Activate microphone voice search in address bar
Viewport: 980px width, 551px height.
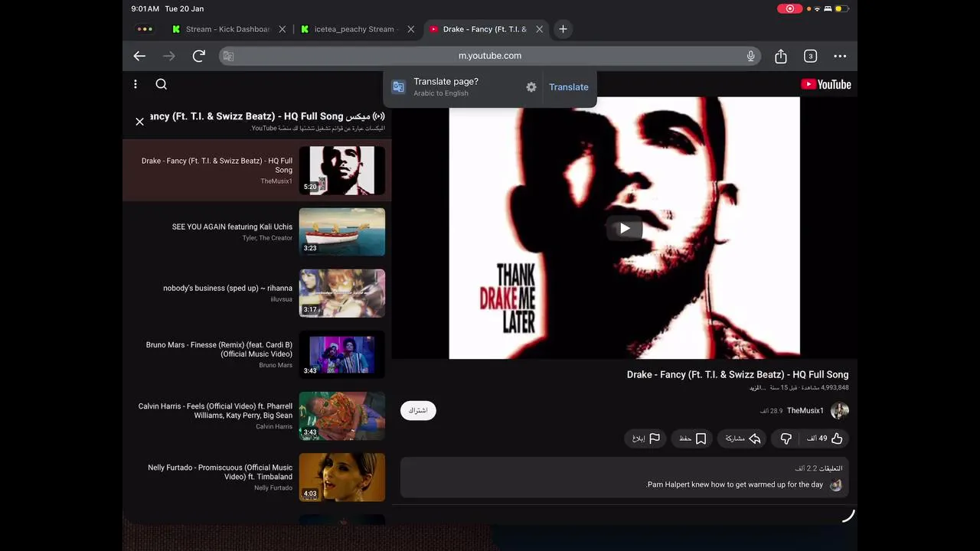pos(751,56)
